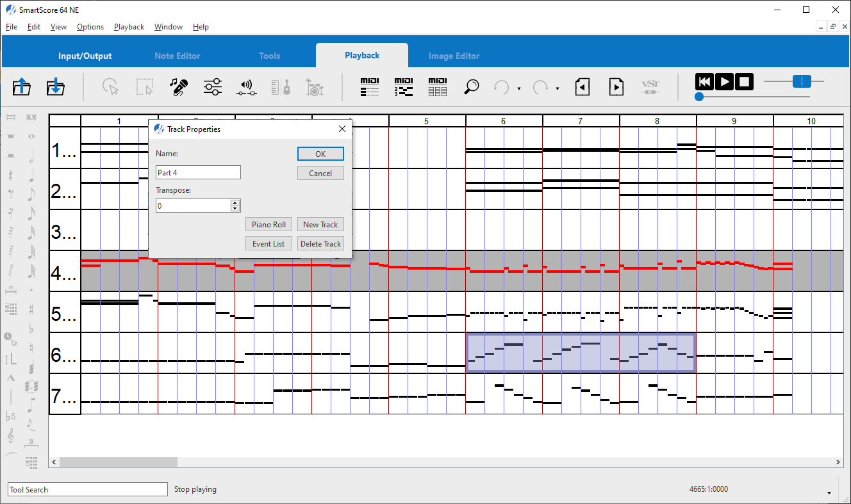
Task: Open the Redo history dropdown arrow
Action: click(558, 88)
